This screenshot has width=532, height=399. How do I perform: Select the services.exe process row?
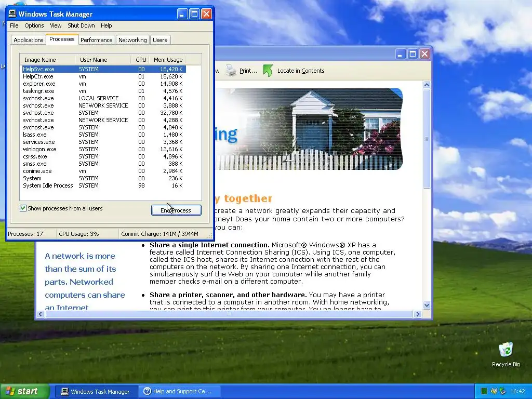click(x=104, y=142)
